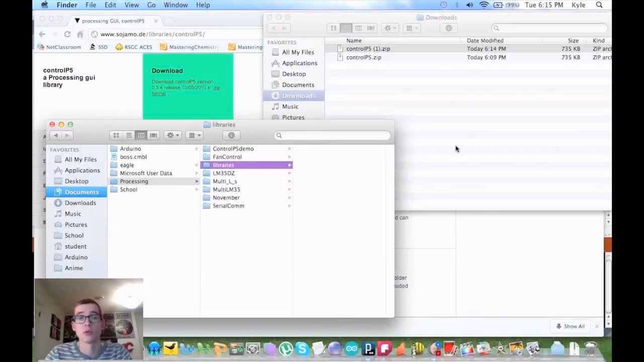Open the Quick Look info button in libraries window
This screenshot has height=362, width=644.
coord(231,135)
